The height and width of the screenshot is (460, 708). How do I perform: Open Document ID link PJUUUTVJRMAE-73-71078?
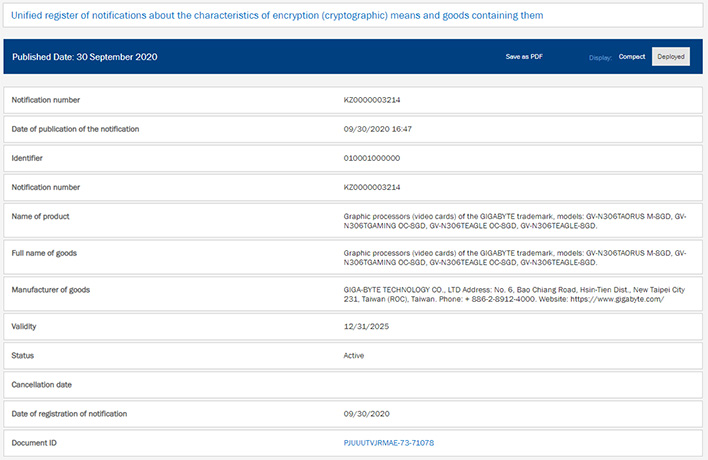[x=388, y=442]
